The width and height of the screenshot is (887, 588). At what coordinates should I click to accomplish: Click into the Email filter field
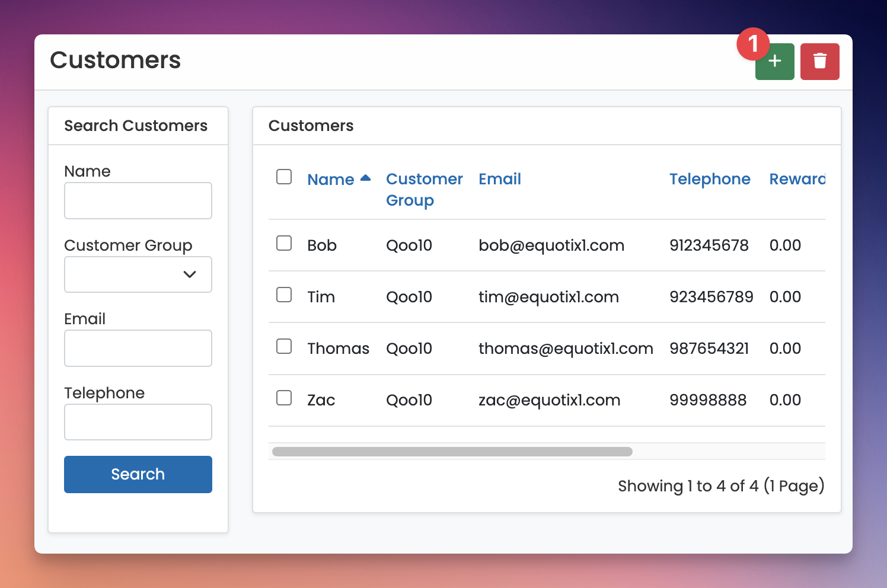[x=138, y=349]
